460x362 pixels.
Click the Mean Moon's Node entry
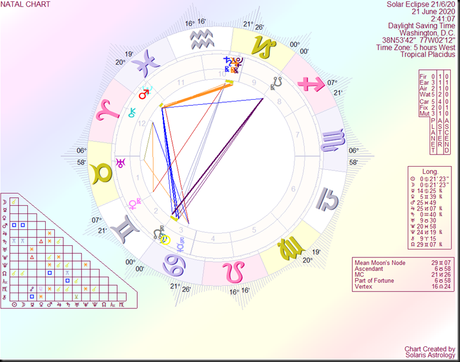point(403,263)
